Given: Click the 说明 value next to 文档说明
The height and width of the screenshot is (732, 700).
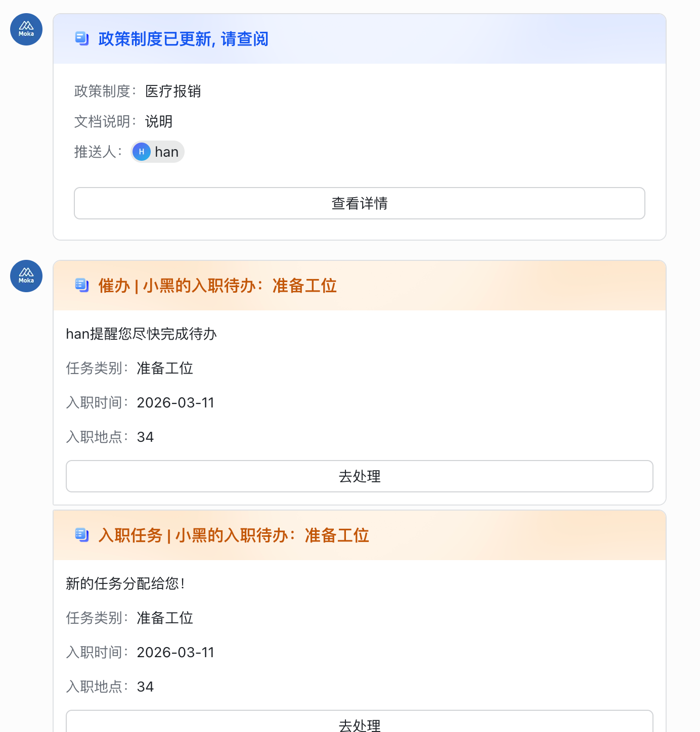Looking at the screenshot, I should tap(159, 121).
